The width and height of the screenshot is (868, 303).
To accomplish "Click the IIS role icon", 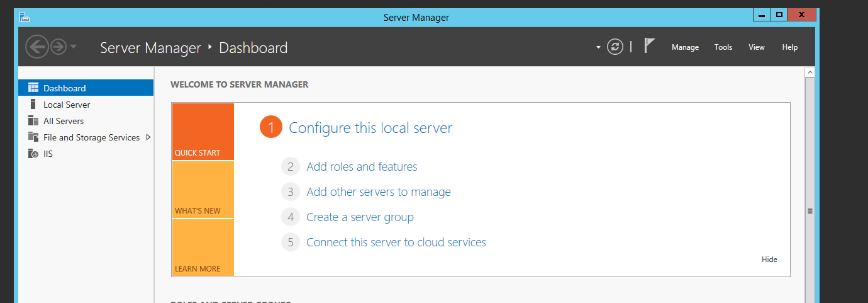I will pyautogui.click(x=33, y=154).
